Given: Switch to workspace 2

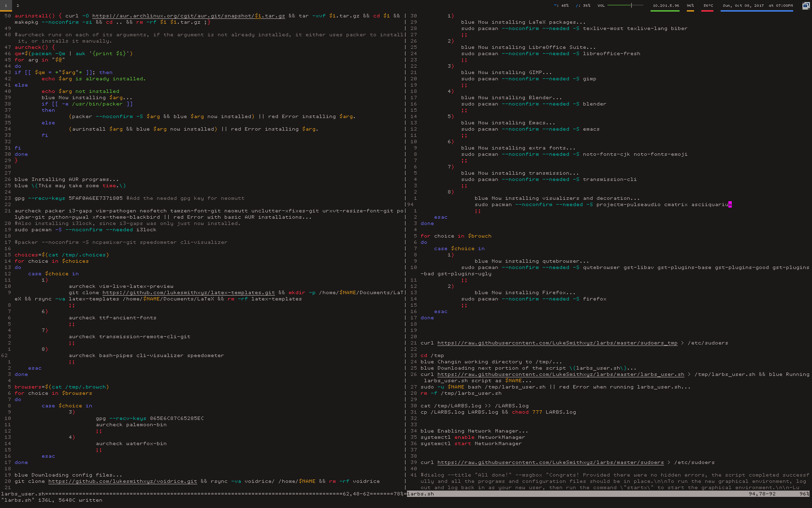Looking at the screenshot, I should [x=18, y=6].
